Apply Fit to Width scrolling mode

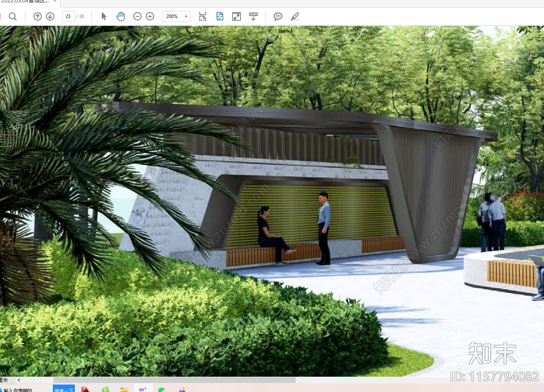202,16
